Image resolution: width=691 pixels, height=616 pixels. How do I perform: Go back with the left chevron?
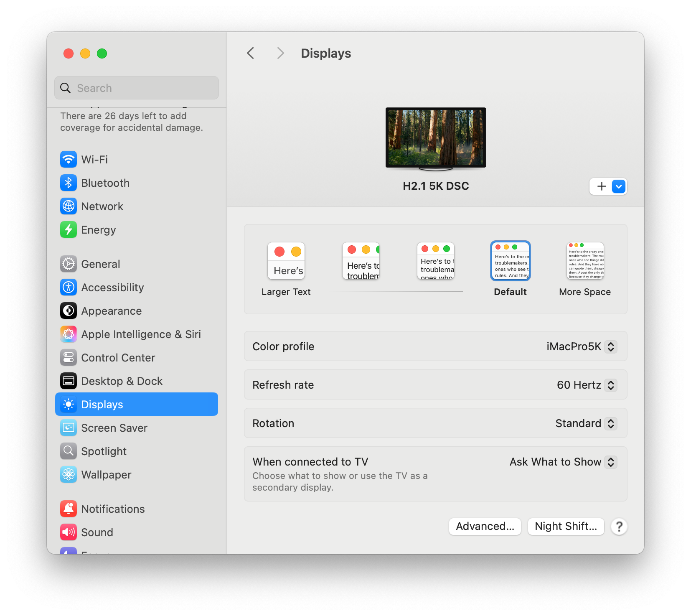251,53
